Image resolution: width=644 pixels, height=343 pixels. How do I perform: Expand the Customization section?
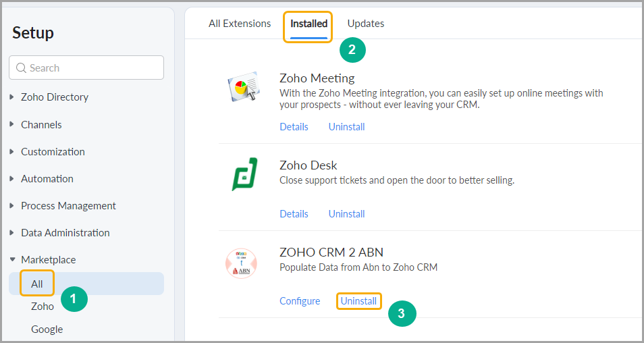(x=12, y=151)
